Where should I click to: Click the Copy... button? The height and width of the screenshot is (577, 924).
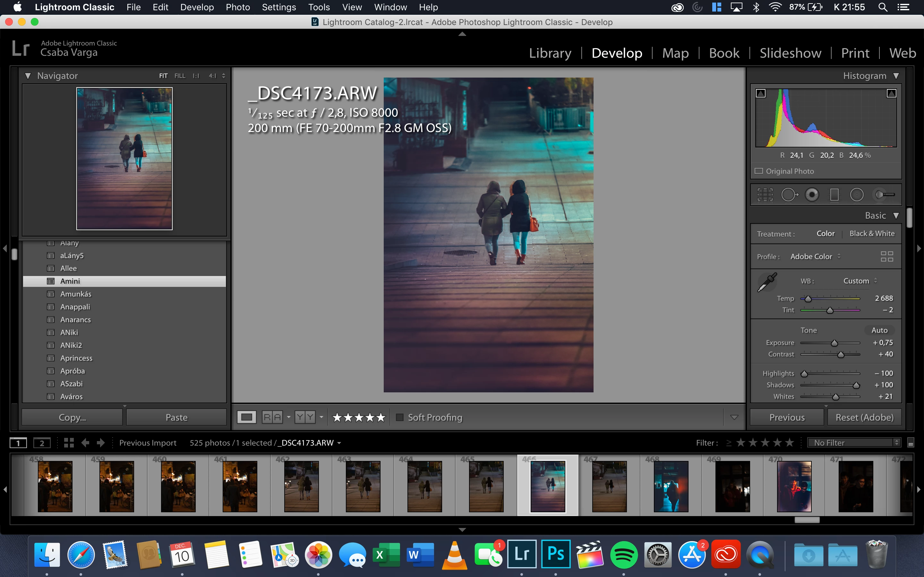coord(72,417)
